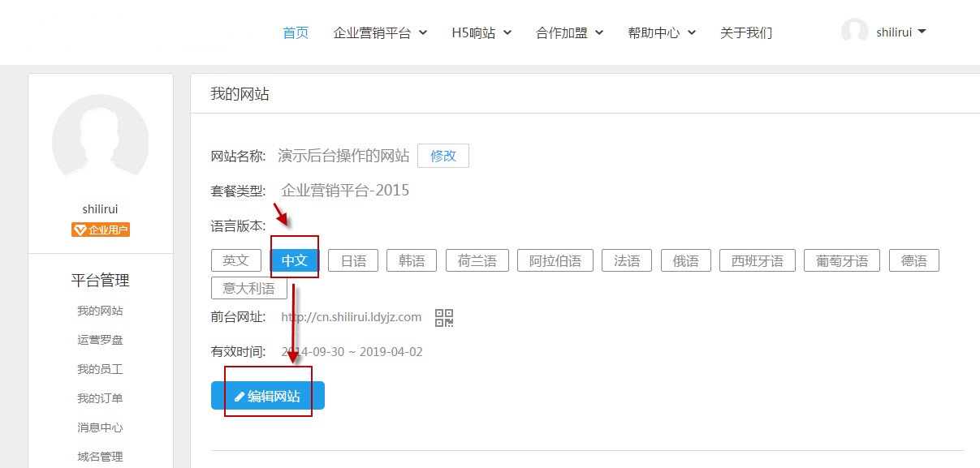Click the 修改 button next to the website name
980x468 pixels.
(x=443, y=156)
